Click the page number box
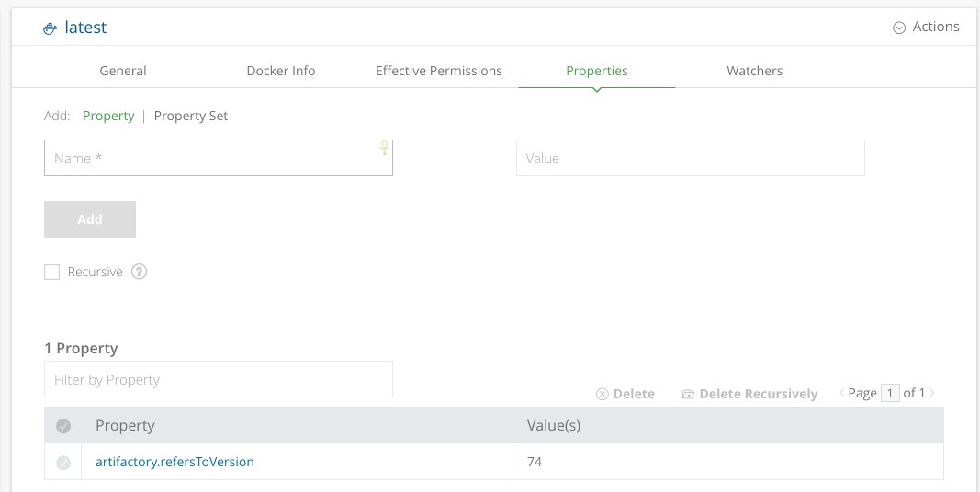The width and height of the screenshot is (980, 492). click(889, 393)
